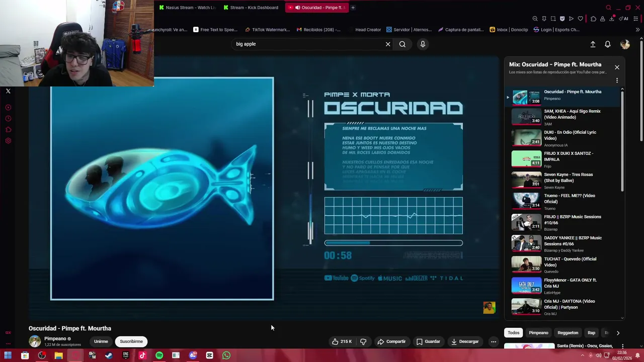644x362 pixels.
Task: Open the Pimpeano channel avatar
Action: tap(35, 341)
